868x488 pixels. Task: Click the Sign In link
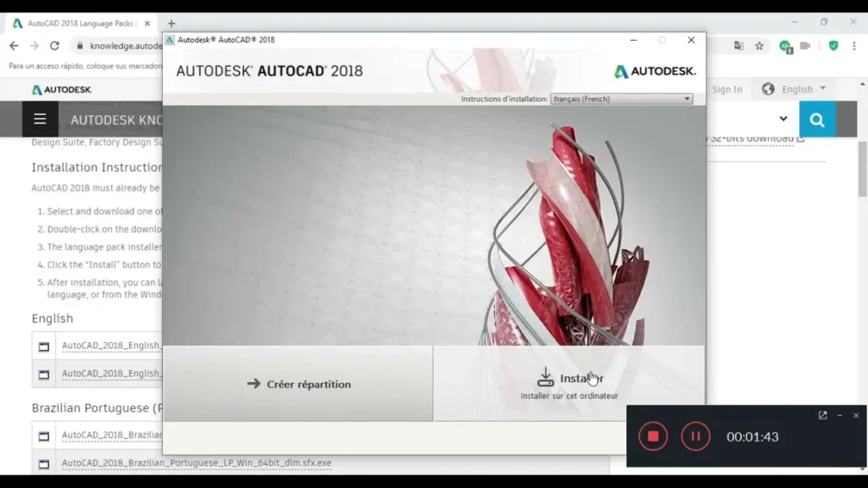coord(726,89)
